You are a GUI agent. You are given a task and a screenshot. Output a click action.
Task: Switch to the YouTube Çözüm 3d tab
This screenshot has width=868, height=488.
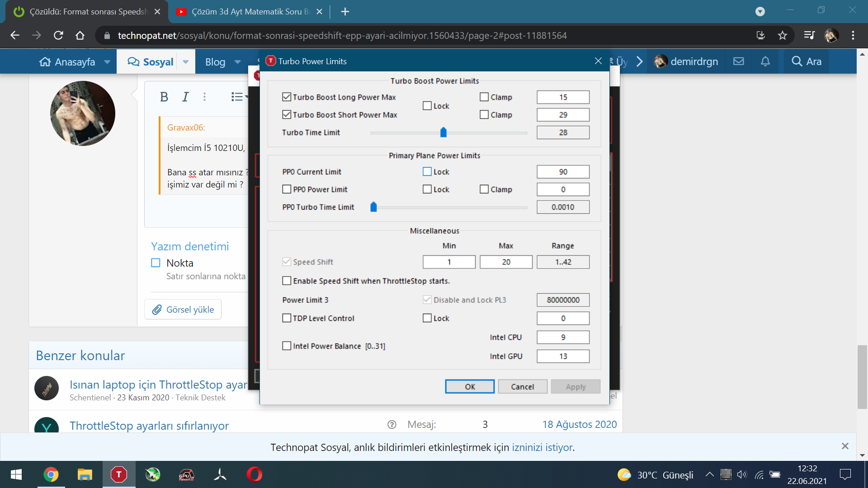244,12
